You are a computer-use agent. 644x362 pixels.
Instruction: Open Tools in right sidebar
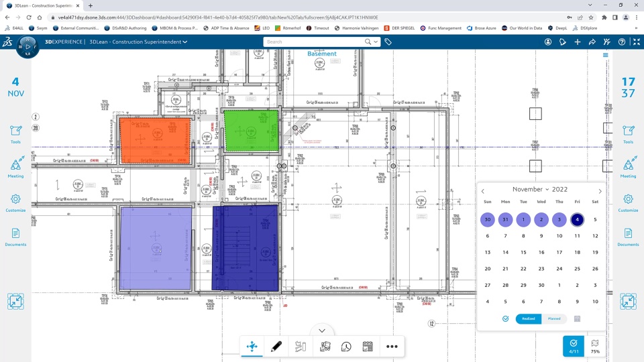tap(628, 135)
